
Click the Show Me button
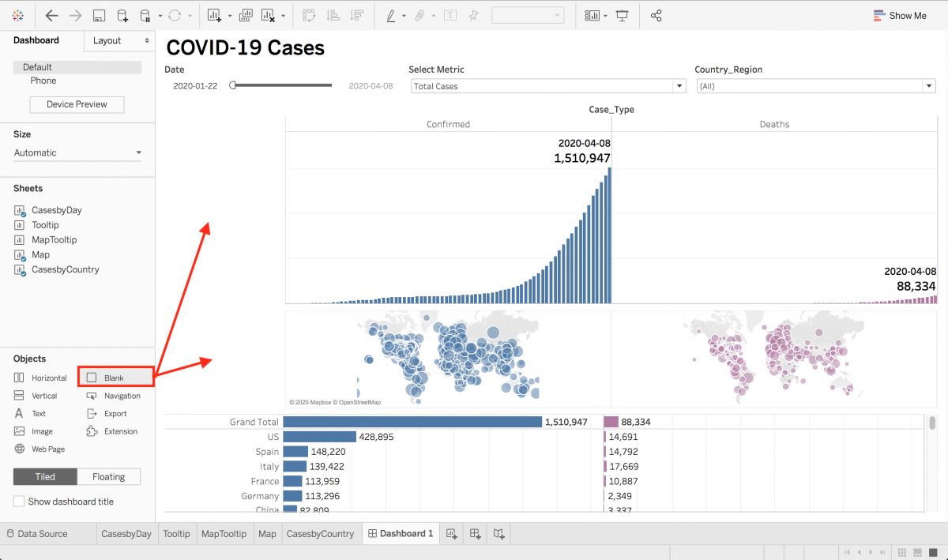point(900,15)
